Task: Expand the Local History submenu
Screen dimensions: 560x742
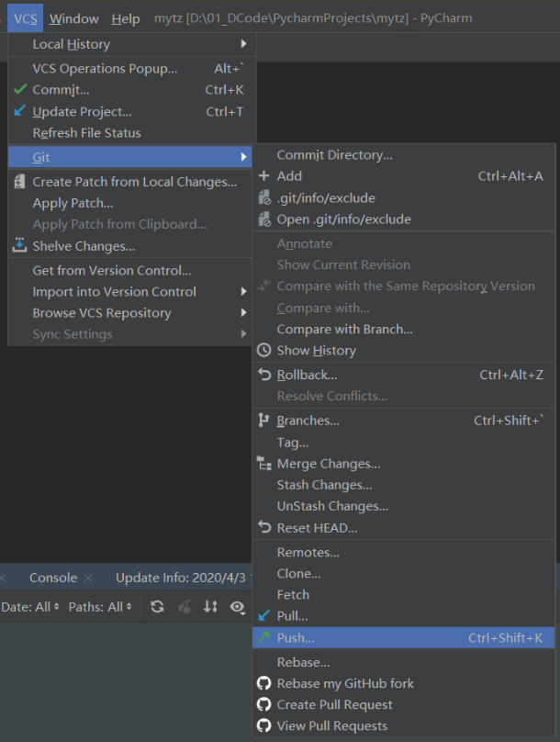Action: pyautogui.click(x=73, y=43)
